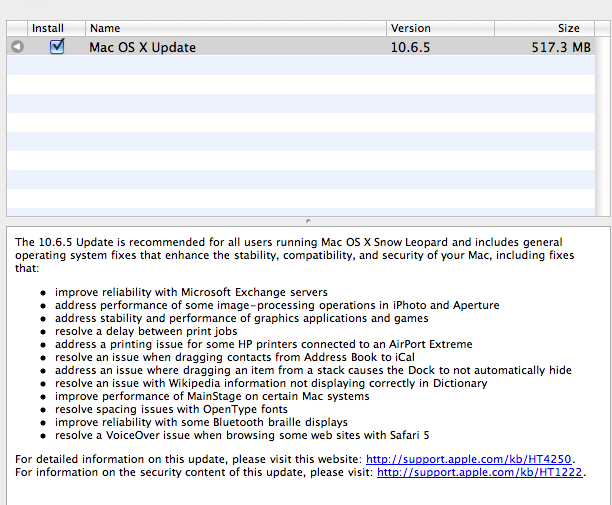Click the size value 517.3 MB
Image resolution: width=612 pixels, height=505 pixels.
click(x=561, y=48)
